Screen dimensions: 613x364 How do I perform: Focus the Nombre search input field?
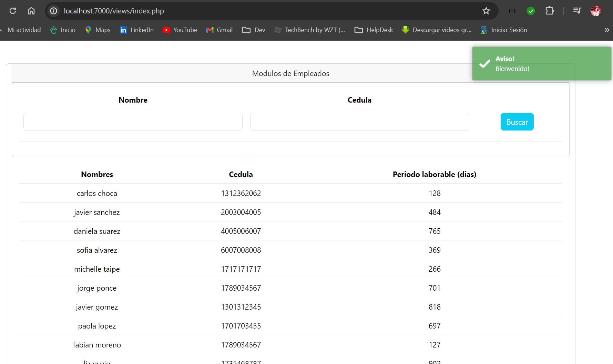(x=133, y=122)
